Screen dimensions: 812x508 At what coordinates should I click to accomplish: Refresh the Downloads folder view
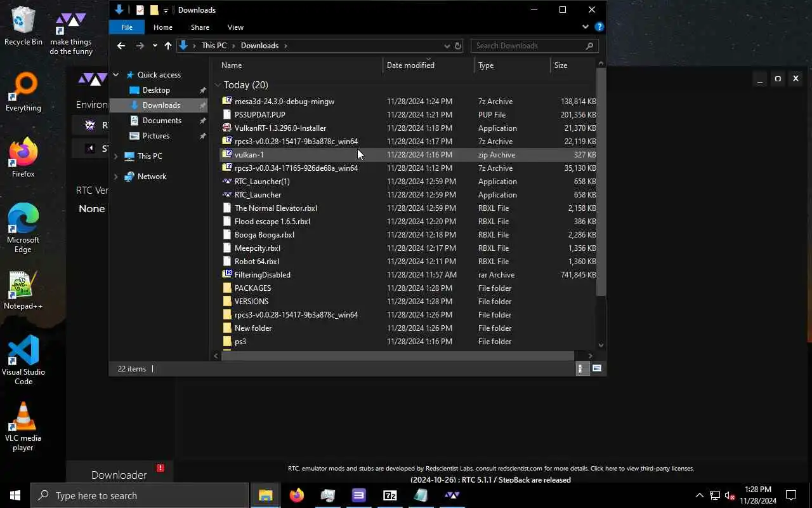coord(457,46)
